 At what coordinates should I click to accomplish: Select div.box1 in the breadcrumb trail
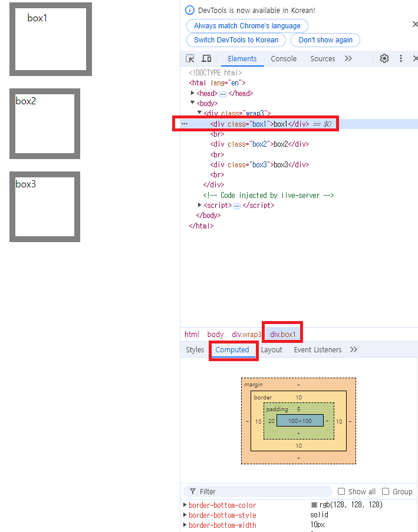point(283,334)
